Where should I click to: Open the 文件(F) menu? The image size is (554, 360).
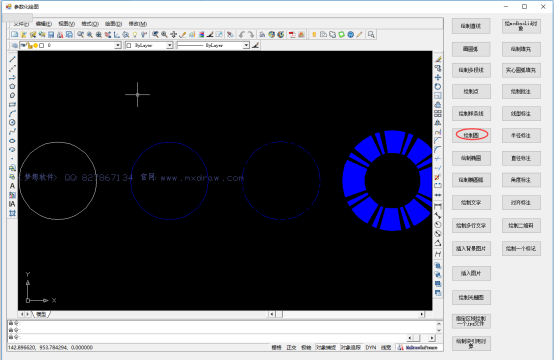[20, 24]
